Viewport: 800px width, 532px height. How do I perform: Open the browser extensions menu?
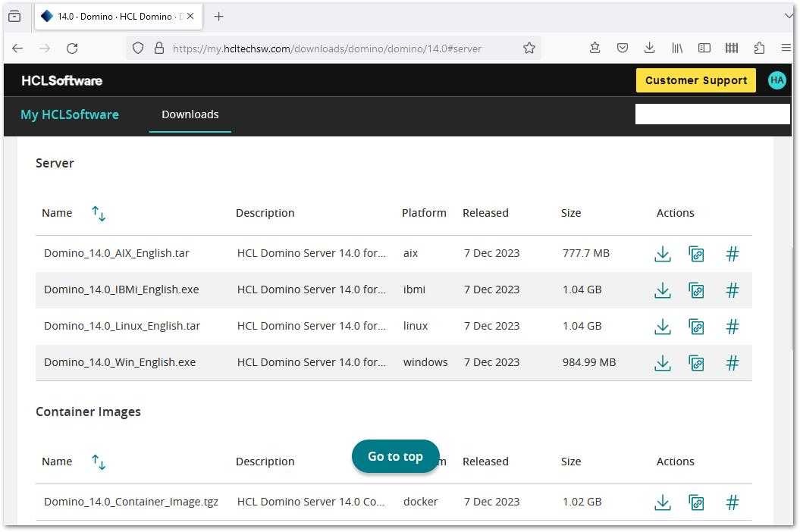pyautogui.click(x=759, y=48)
